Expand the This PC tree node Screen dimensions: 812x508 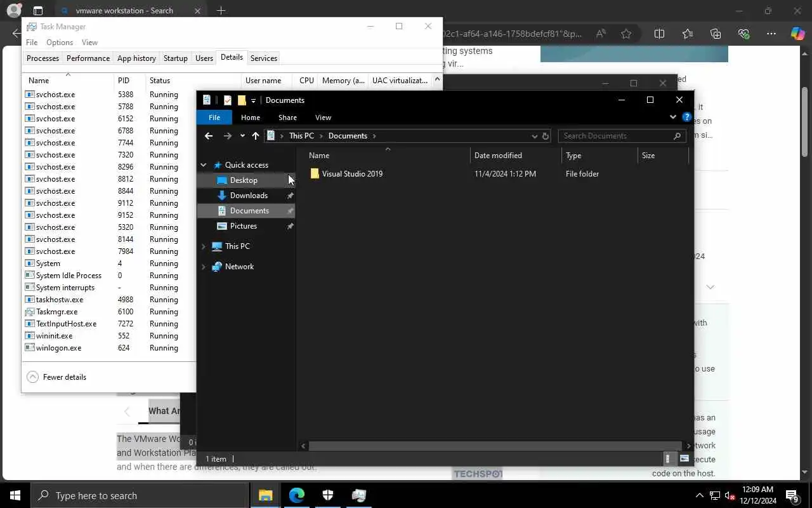pos(204,246)
